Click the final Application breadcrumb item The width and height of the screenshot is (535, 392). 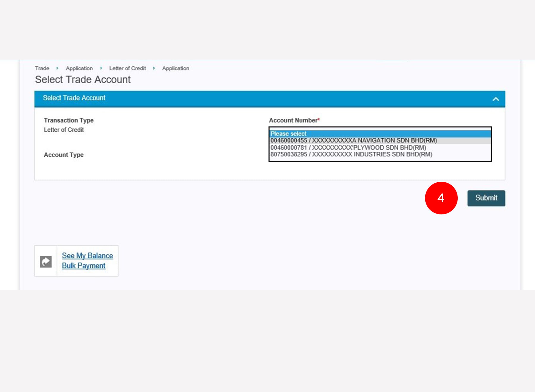point(175,68)
